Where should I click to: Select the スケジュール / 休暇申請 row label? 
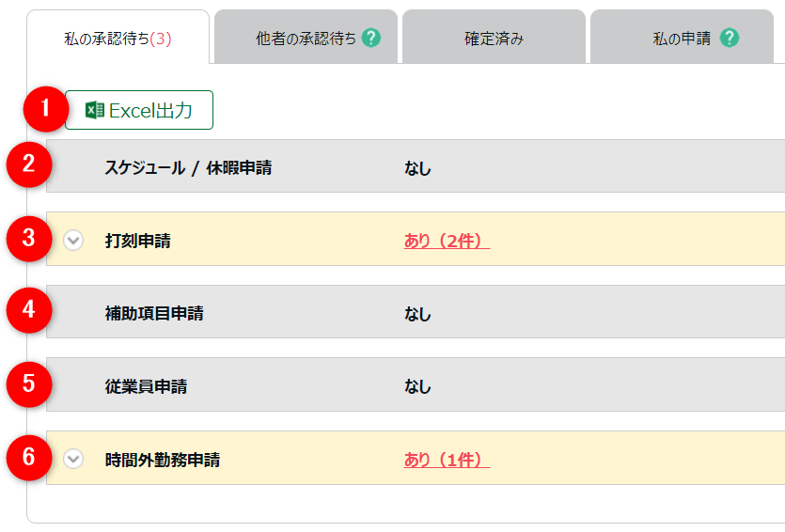coord(189,168)
